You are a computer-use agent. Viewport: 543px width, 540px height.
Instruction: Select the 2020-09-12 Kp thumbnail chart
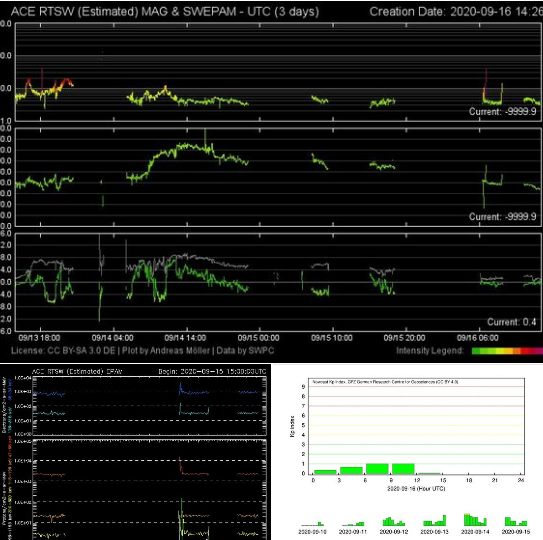point(393,521)
